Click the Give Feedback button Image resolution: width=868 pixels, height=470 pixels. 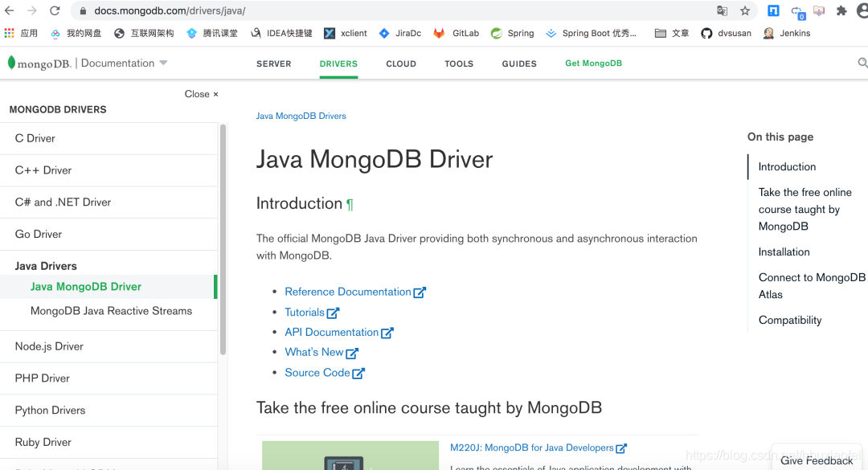[817, 460]
